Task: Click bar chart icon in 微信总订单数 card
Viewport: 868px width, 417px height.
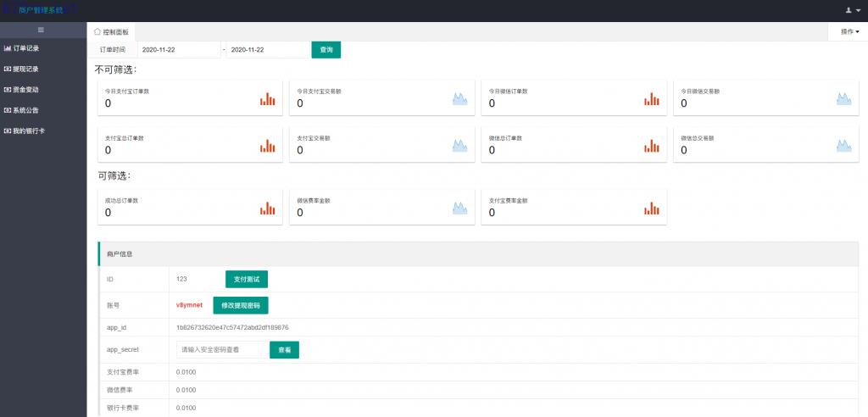Action: click(x=651, y=146)
